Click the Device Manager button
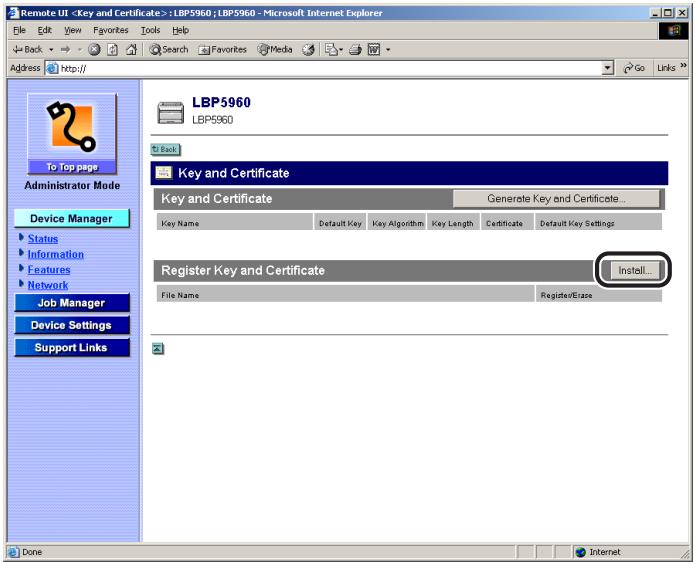The width and height of the screenshot is (695, 562). point(72,219)
